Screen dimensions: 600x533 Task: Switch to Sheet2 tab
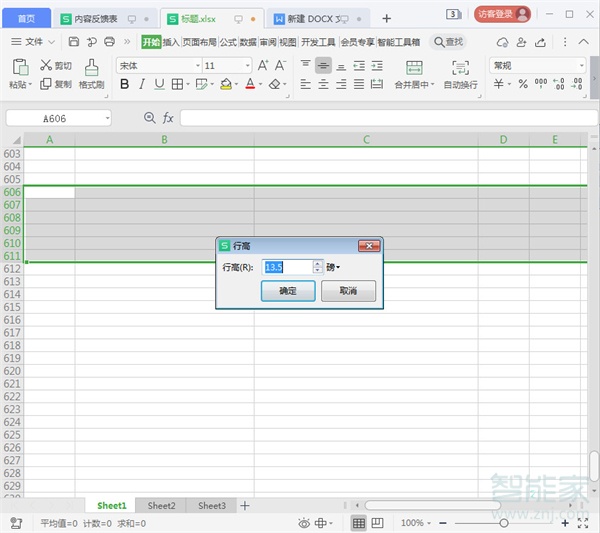161,506
